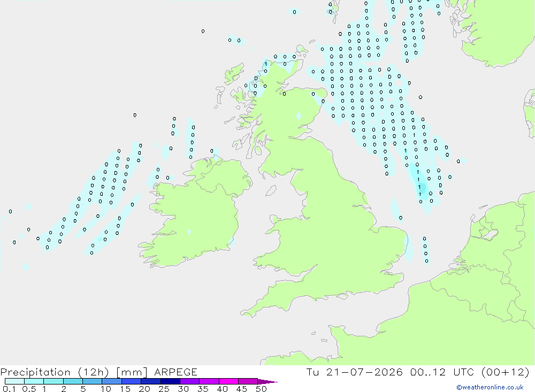This screenshot has width=535, height=392.
Task: Click the 30–35 mm violet legend swatch
Action: (190, 381)
